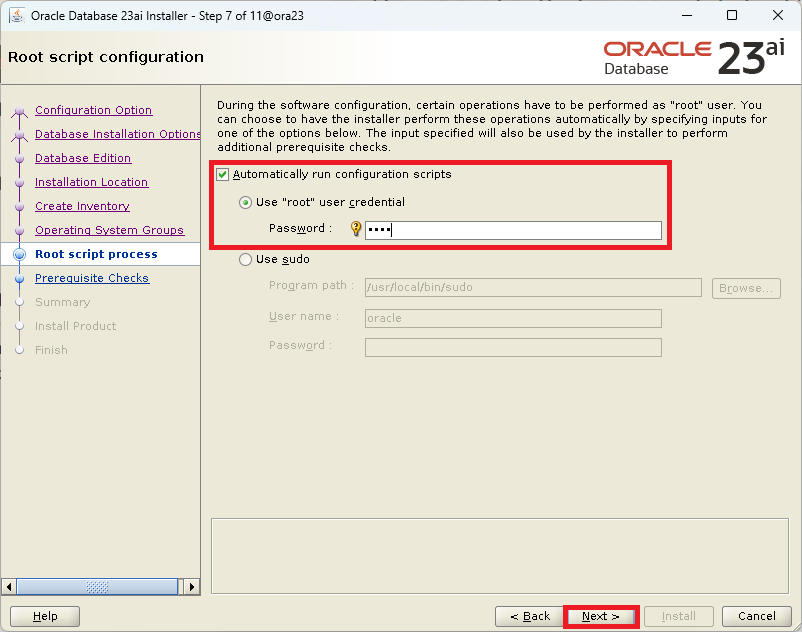
Task: Click right arrow of sidebar scrollbar
Action: click(192, 586)
